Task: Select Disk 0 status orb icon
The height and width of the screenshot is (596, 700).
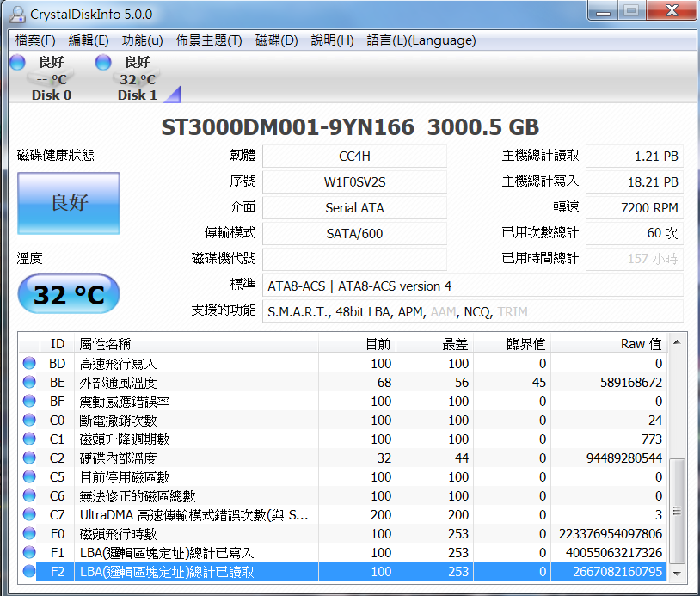Action: (17, 62)
